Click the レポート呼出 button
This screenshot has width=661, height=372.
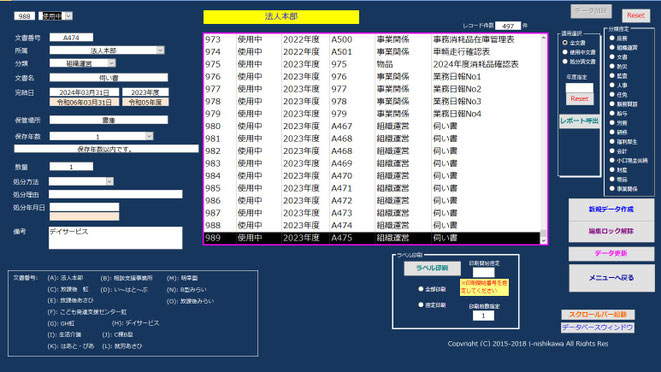coord(579,121)
